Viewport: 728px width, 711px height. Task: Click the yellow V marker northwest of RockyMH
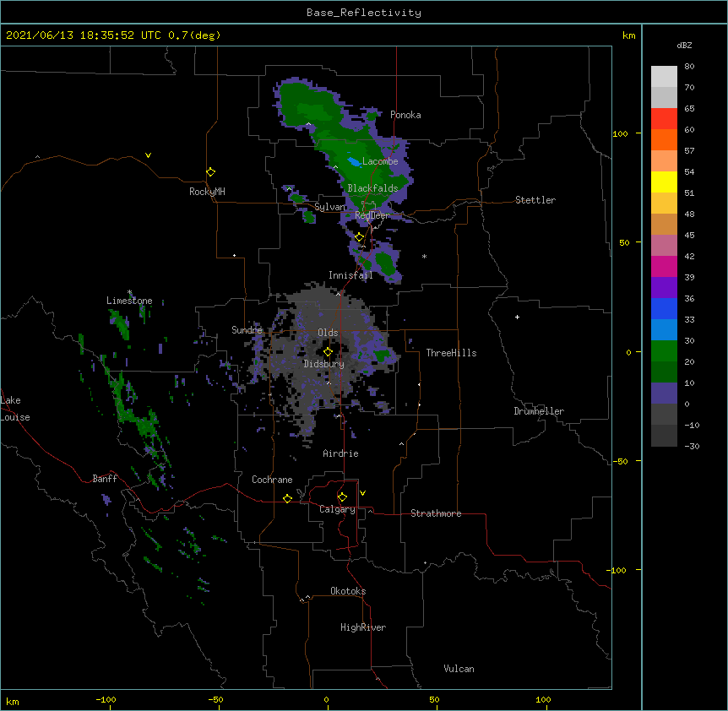[148, 155]
